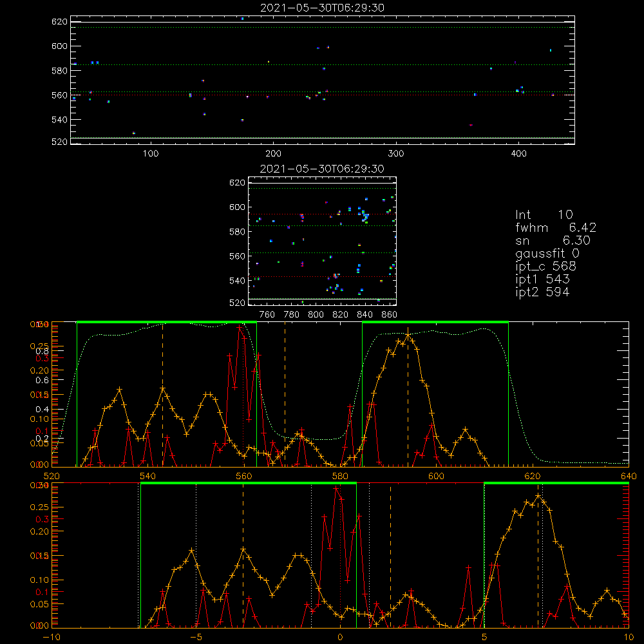This screenshot has height=644, width=644.
Task: Select the 'ipt_c 568' readout text
Action: pos(546,267)
